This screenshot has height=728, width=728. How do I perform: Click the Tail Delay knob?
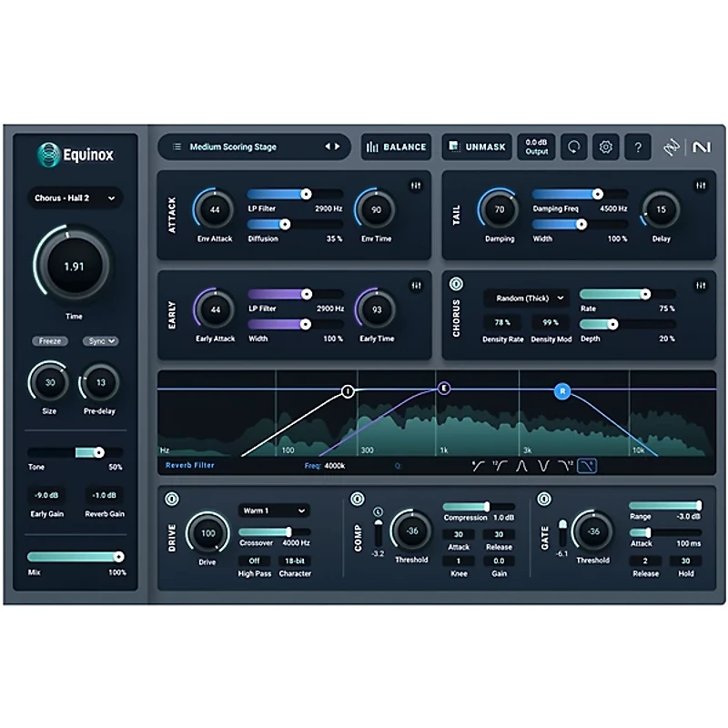pyautogui.click(x=661, y=209)
